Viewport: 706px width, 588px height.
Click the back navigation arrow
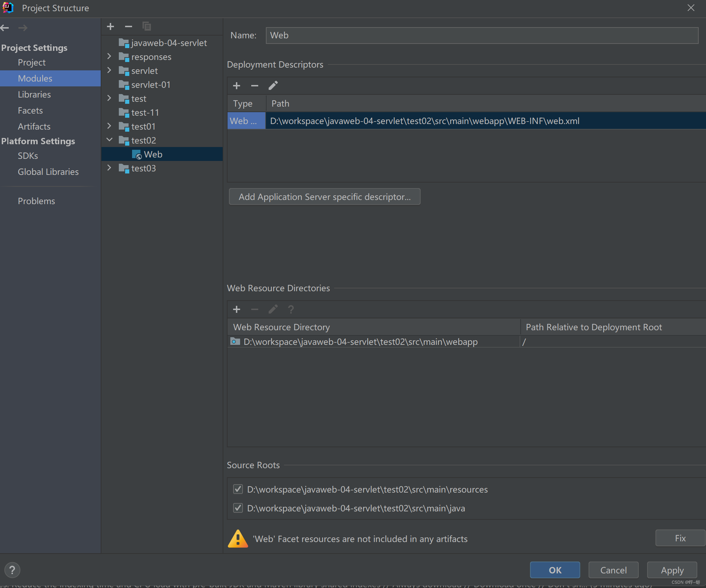(x=5, y=28)
